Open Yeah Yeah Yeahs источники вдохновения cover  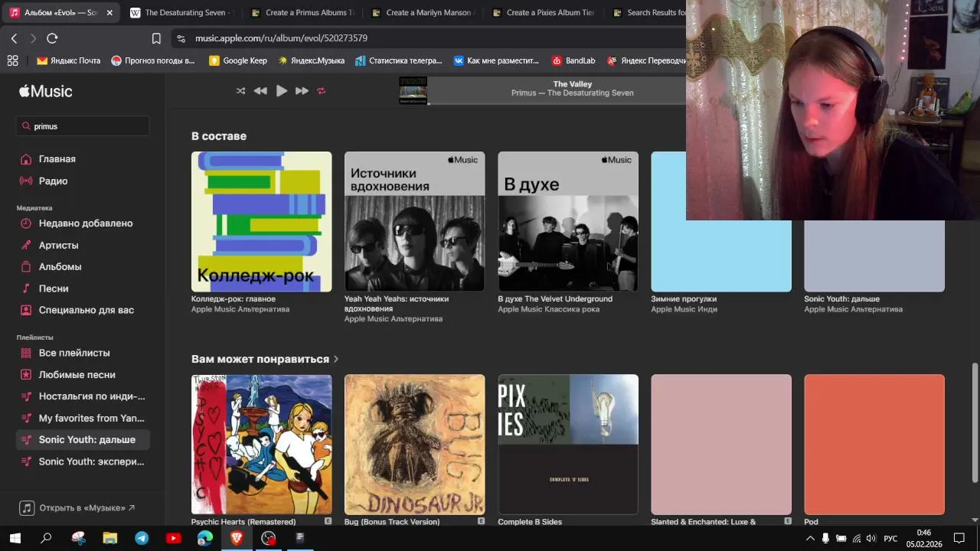(x=415, y=222)
